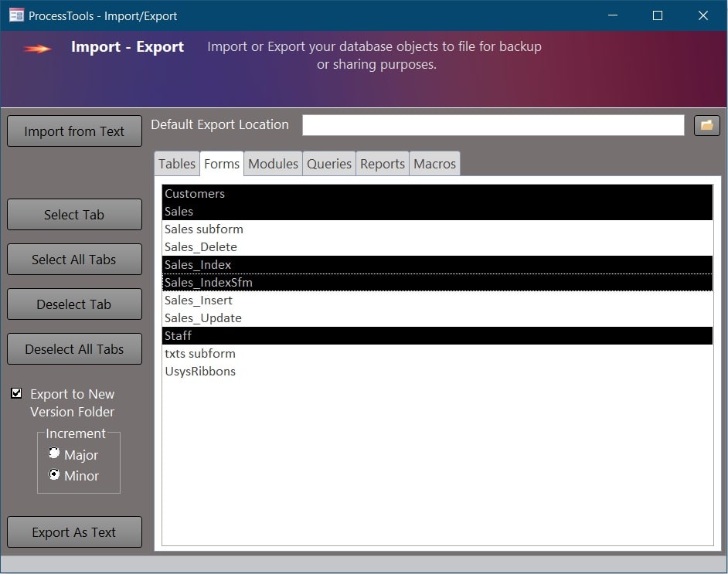Select the Minor increment option
The width and height of the screenshot is (728, 574).
[53, 475]
